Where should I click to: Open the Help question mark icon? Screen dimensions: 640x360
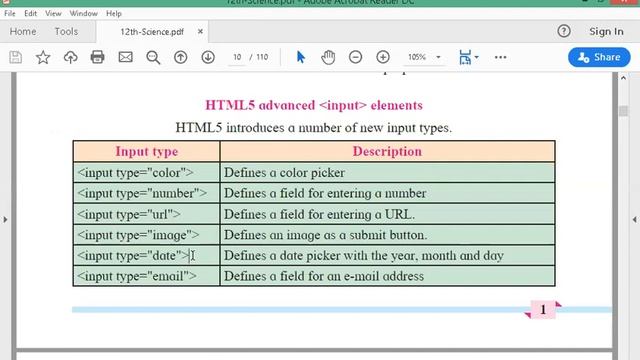click(x=564, y=31)
